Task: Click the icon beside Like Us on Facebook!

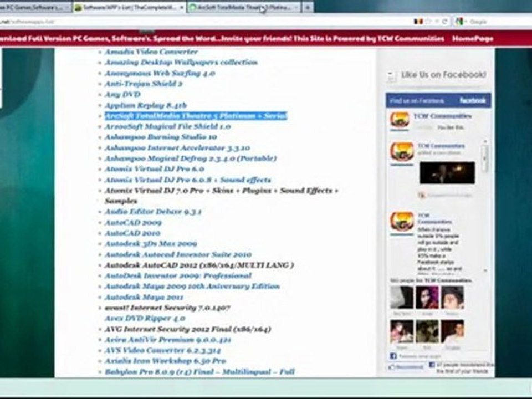Action: [x=391, y=76]
